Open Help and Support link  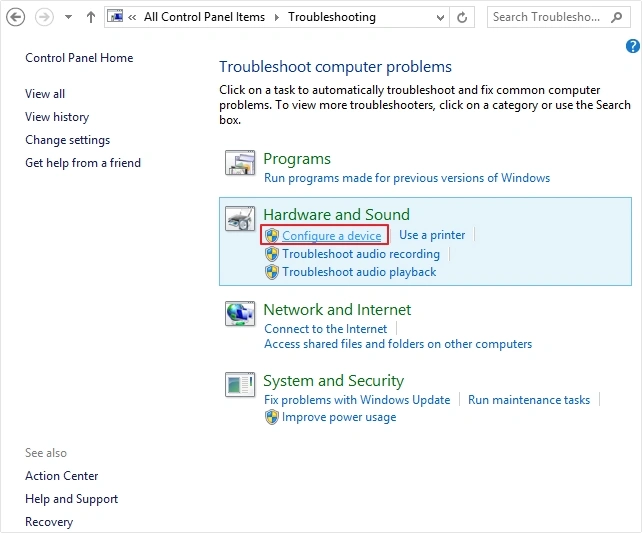click(71, 499)
